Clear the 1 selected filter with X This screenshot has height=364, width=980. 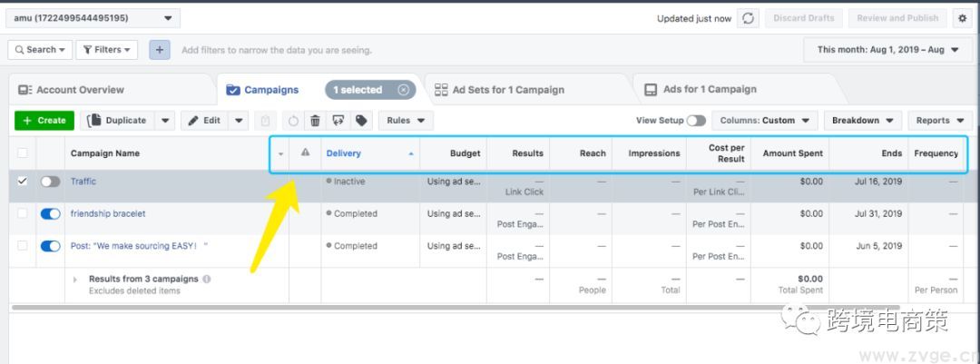coord(403,90)
